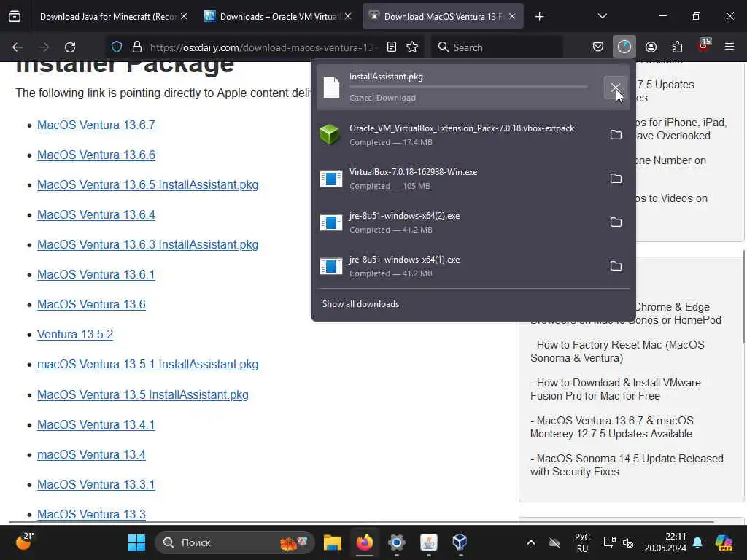The height and width of the screenshot is (560, 747).
Task: Open File Explorer from the taskbar
Action: [333, 542]
